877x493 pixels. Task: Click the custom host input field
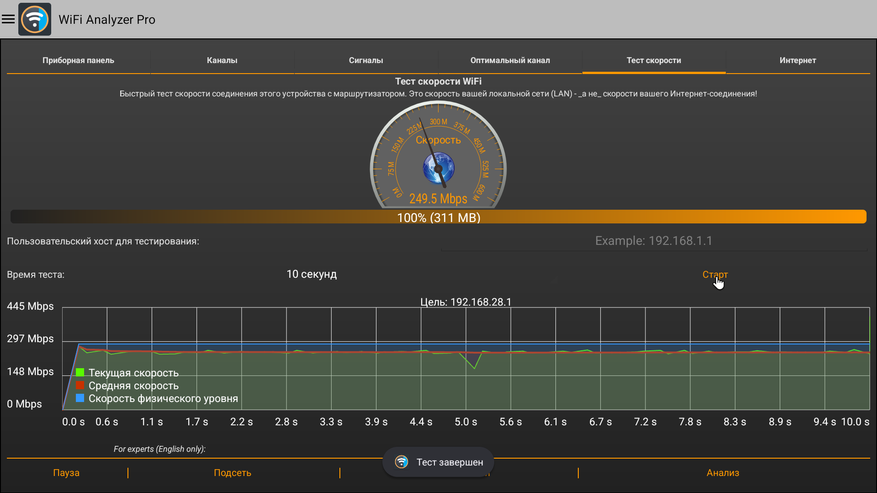coord(654,241)
